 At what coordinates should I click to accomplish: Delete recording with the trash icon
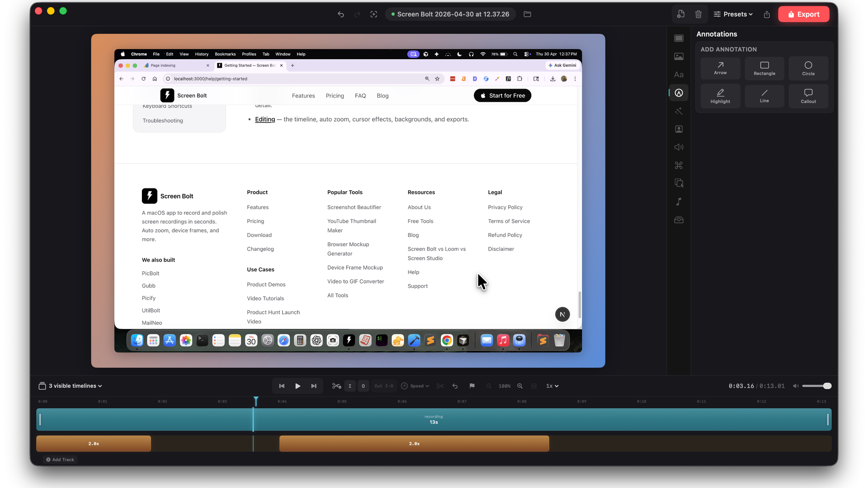[698, 14]
